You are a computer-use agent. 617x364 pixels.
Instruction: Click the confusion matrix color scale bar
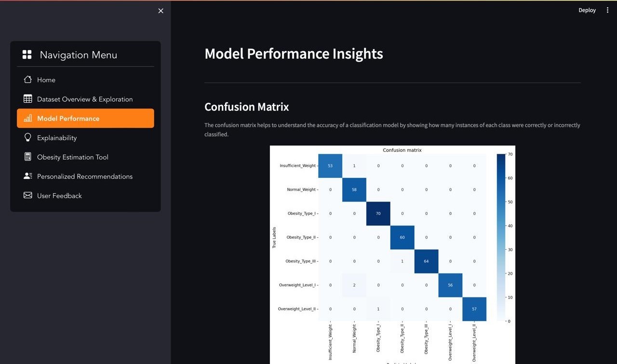[x=501, y=237]
